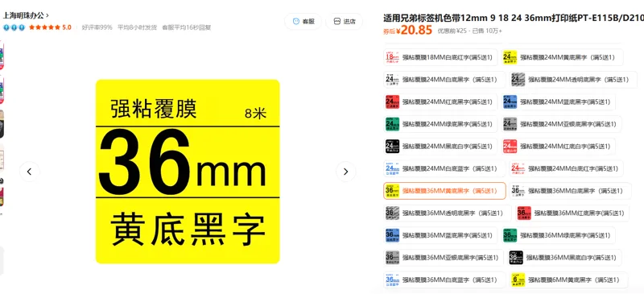Image resolution: width=644 pixels, height=294 pixels.
Task: Select option 强粘覆膜24MM红底黑字
Action: pos(440,101)
